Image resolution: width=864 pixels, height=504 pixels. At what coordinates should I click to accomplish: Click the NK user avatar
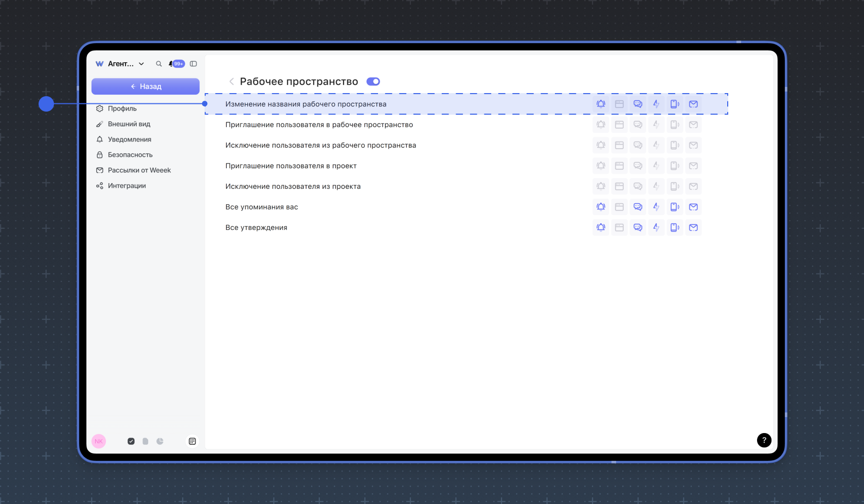(99, 441)
